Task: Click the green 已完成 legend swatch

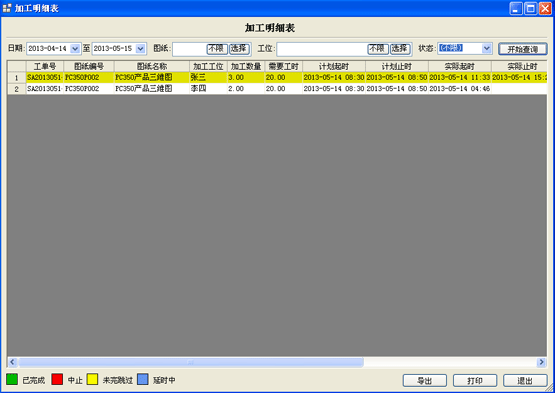Action: pyautogui.click(x=12, y=379)
